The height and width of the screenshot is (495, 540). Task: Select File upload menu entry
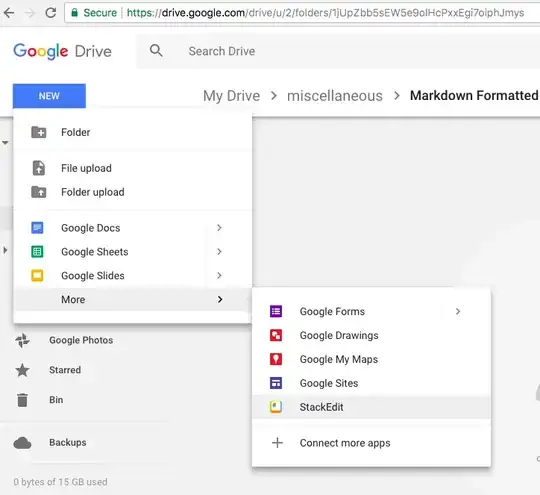point(133,168)
